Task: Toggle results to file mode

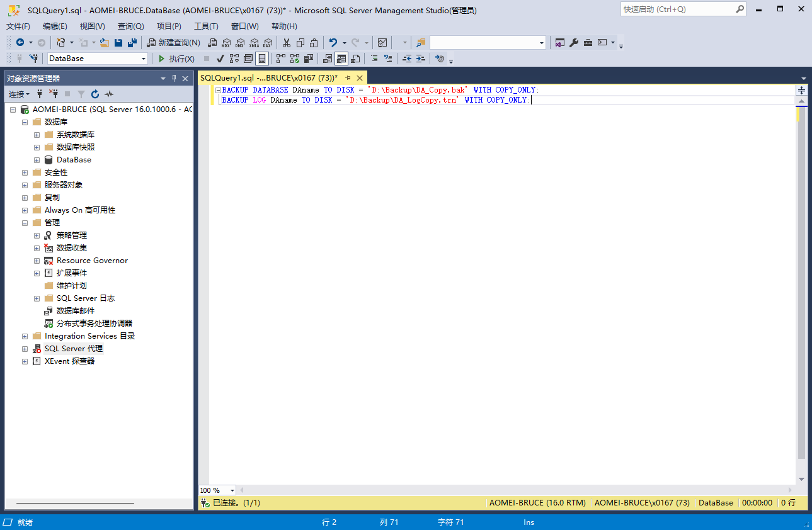Action: 355,59
